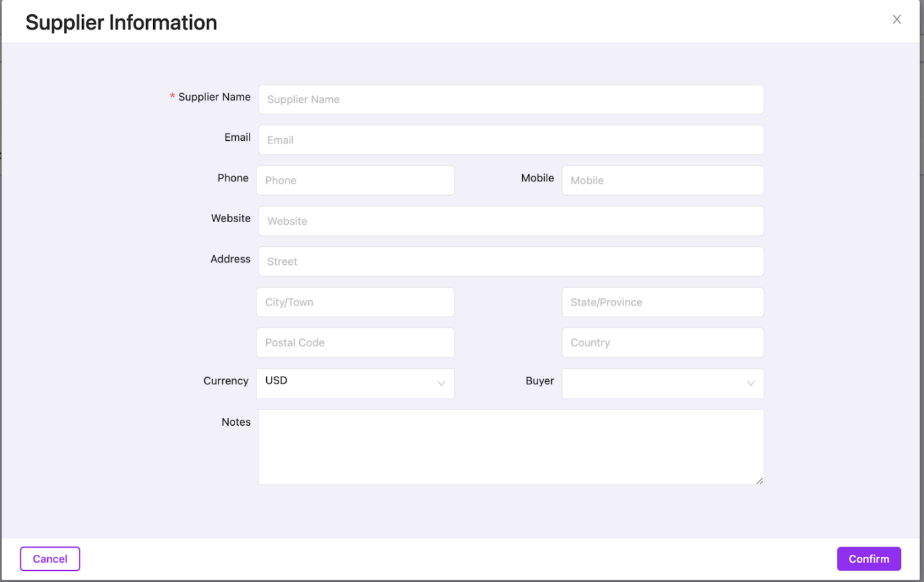Click the City/Town input field
The height and width of the screenshot is (582, 924).
click(x=355, y=302)
